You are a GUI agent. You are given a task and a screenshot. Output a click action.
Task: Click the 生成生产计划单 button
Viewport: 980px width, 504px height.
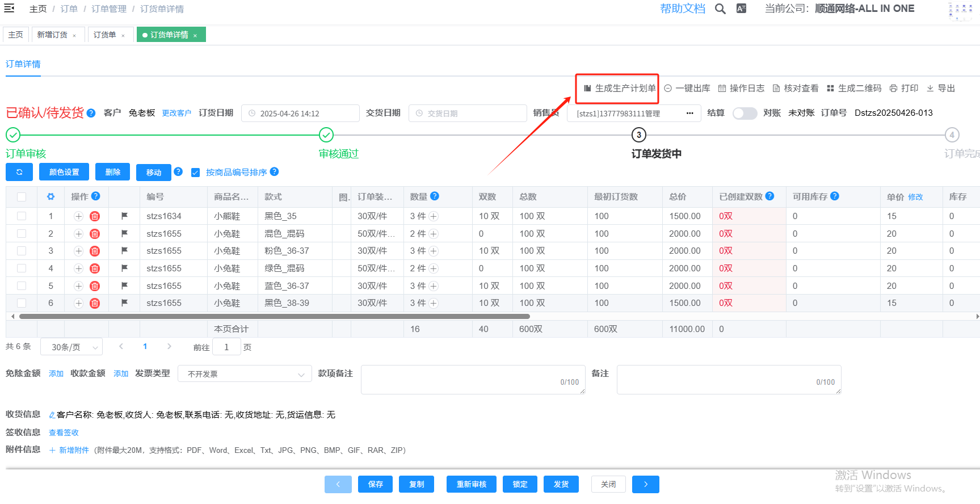[x=620, y=89]
